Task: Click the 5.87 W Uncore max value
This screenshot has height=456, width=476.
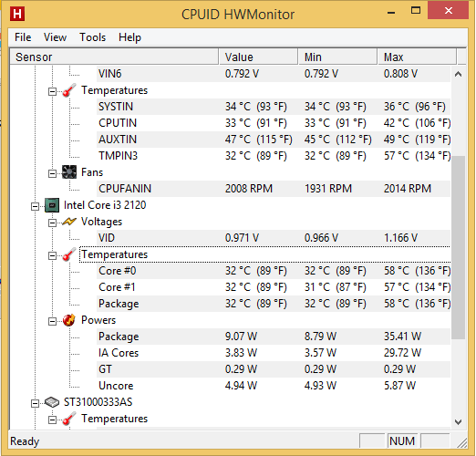Action: coord(399,386)
